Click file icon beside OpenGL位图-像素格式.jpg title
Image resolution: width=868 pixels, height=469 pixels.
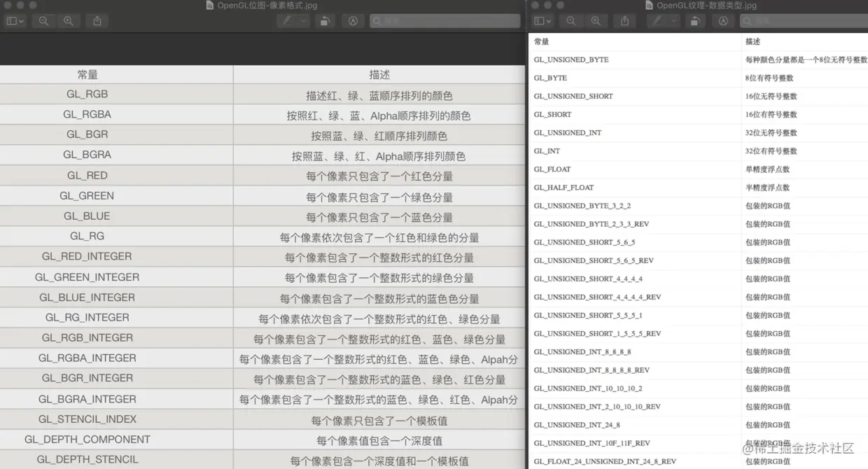point(209,5)
